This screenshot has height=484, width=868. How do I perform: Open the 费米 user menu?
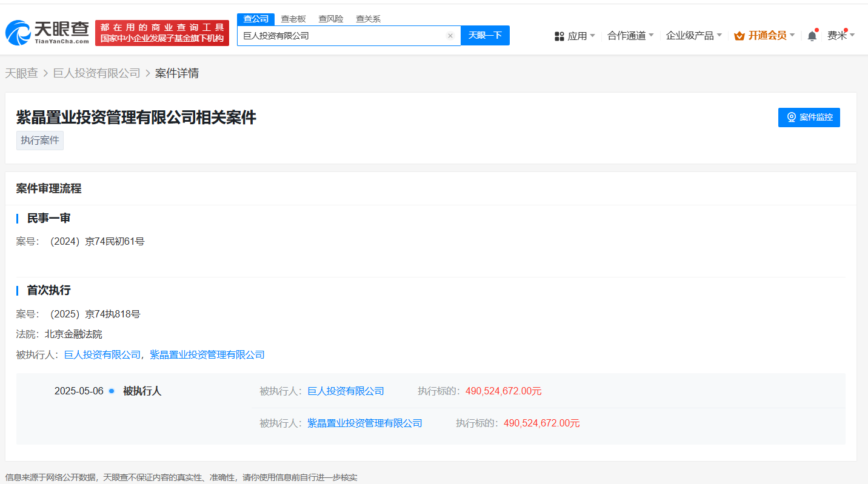point(841,36)
